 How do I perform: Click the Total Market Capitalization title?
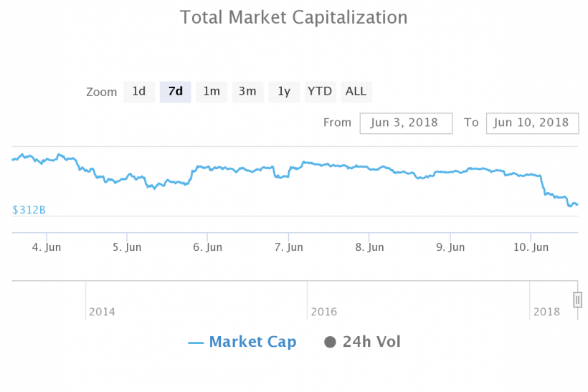click(293, 17)
